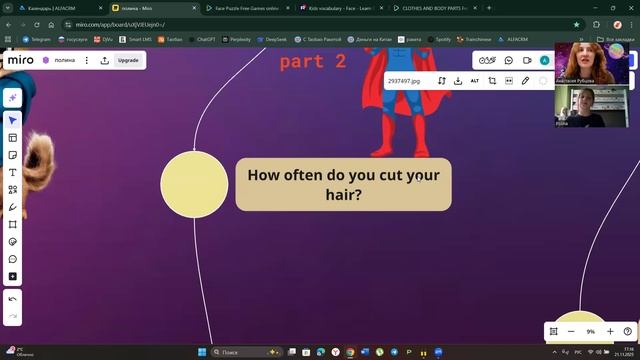Open the Shapes and lines tool

coord(12,190)
